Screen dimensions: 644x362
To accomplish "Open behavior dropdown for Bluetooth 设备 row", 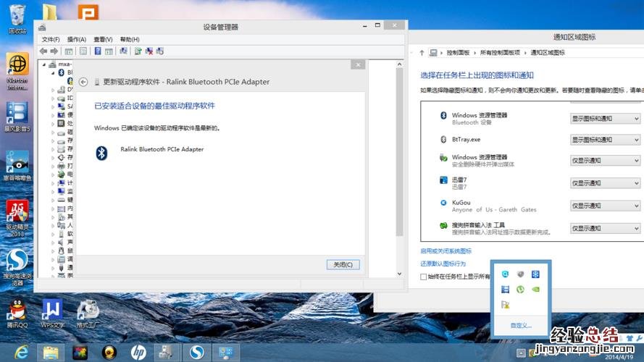I will tap(605, 119).
